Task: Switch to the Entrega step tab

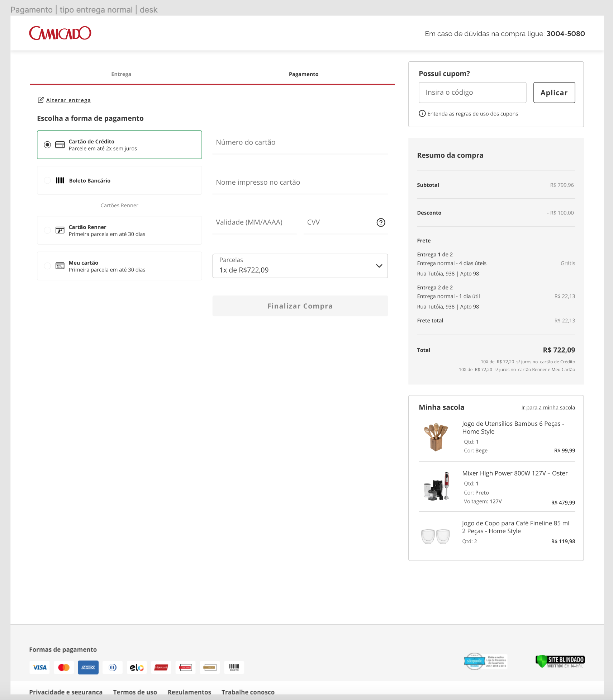Action: click(x=121, y=74)
